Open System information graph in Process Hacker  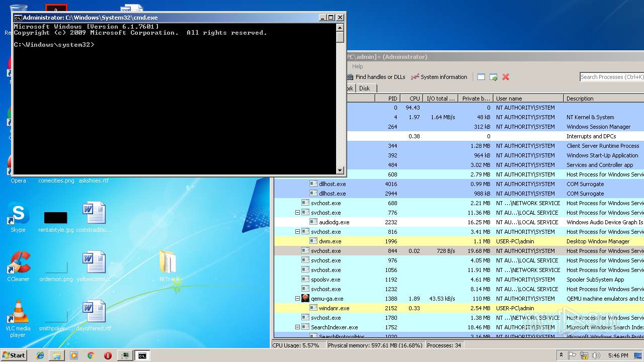[x=439, y=77]
